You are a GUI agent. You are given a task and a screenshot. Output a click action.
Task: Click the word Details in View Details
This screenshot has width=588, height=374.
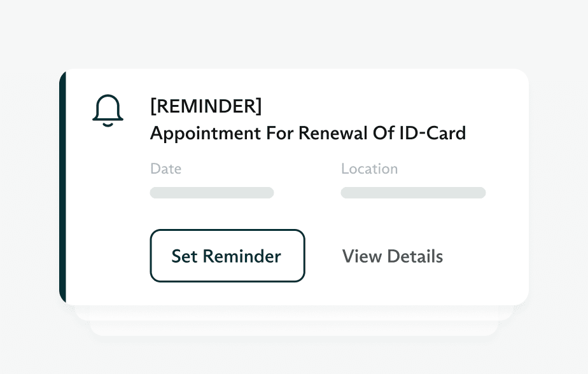[415, 256]
